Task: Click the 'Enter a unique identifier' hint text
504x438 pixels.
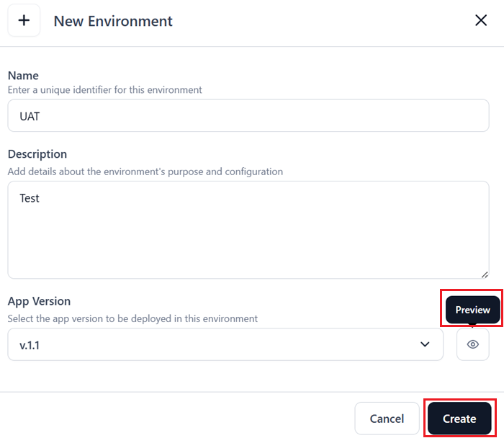Action: pyautogui.click(x=105, y=90)
